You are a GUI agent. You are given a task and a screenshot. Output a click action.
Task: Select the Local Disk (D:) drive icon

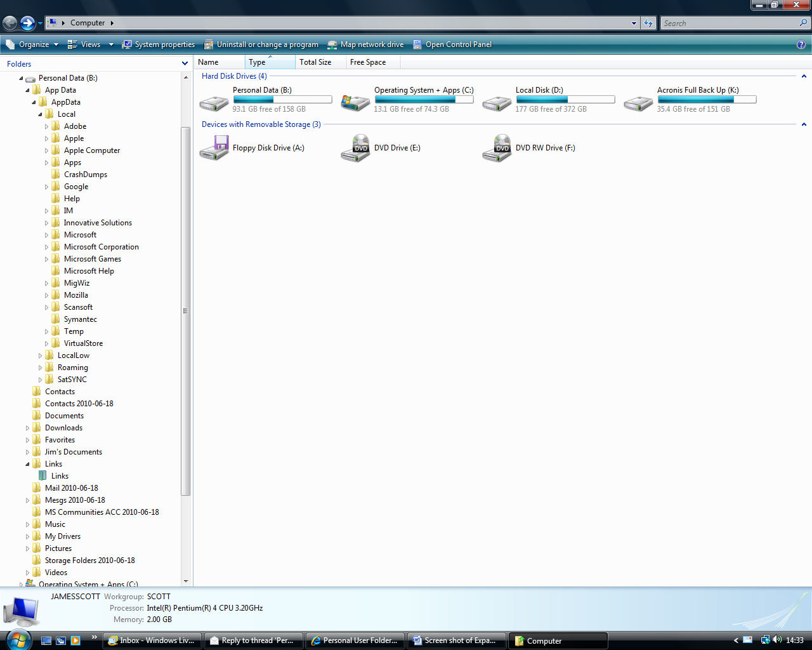point(497,103)
